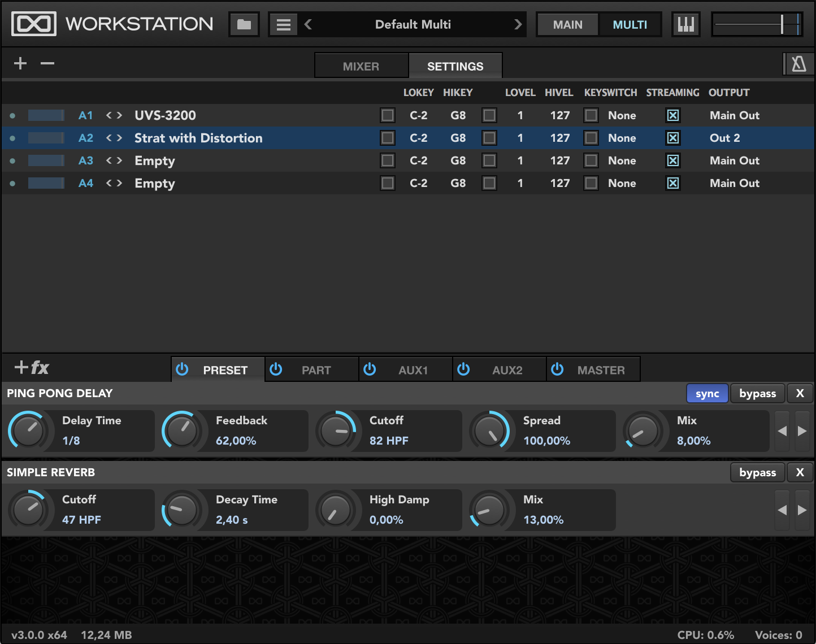Click HIVEL value 127 for A3
816x644 pixels.
[x=560, y=160]
